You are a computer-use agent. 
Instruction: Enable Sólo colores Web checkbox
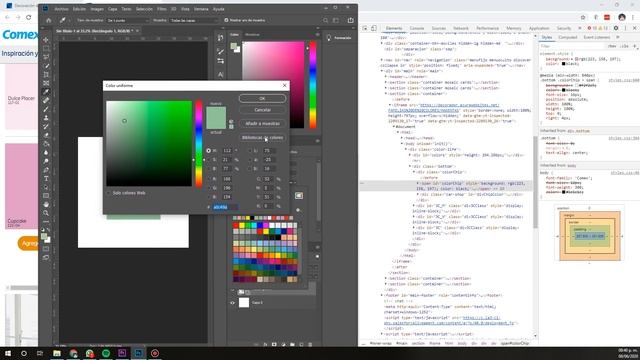point(109,193)
